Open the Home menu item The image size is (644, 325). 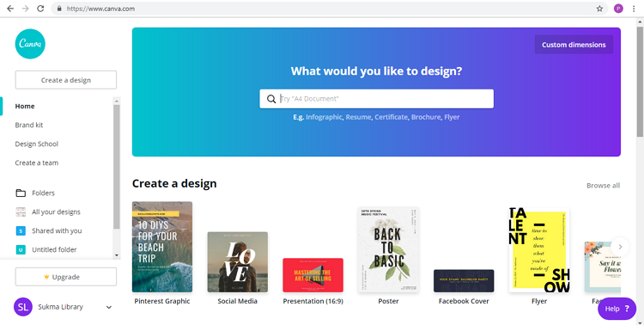[x=25, y=106]
